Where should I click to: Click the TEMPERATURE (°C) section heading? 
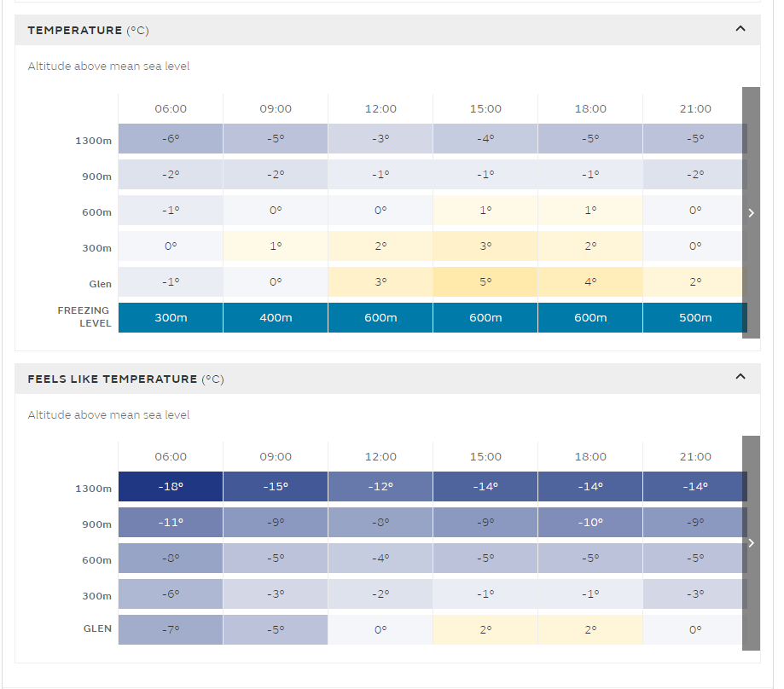click(88, 30)
